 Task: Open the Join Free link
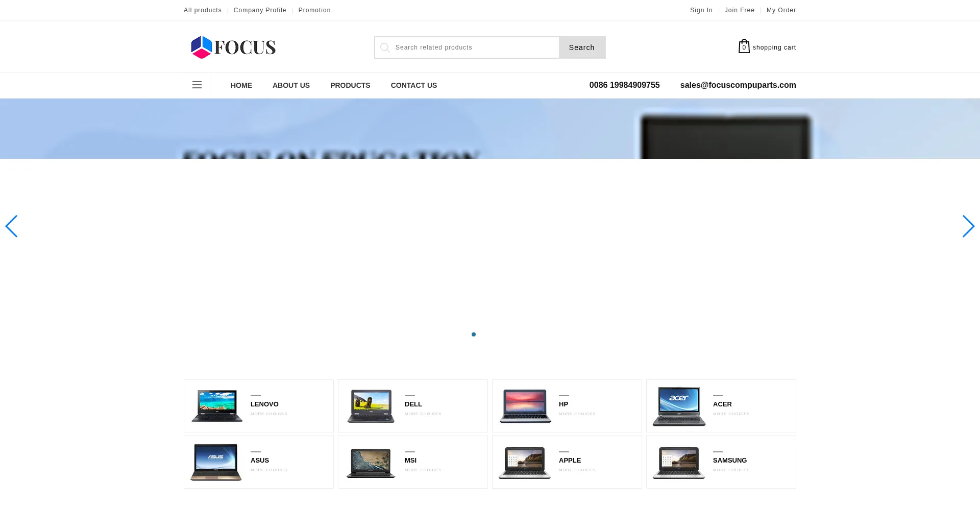click(739, 10)
